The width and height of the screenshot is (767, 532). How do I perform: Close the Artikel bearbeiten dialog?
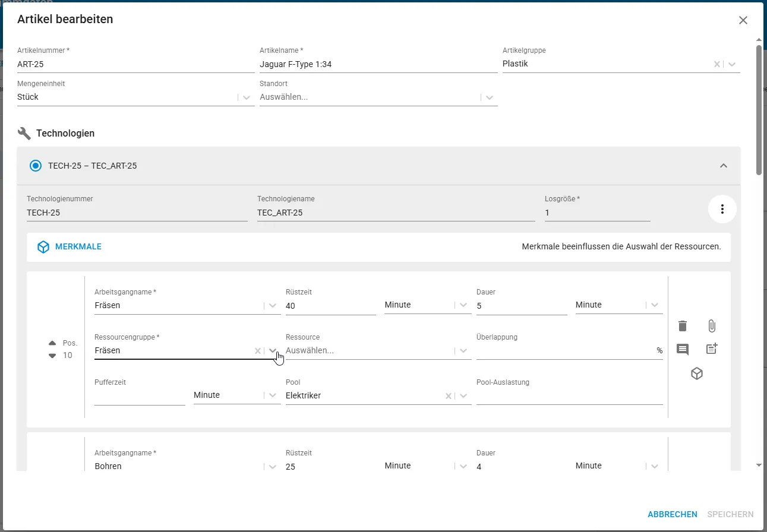click(x=743, y=20)
